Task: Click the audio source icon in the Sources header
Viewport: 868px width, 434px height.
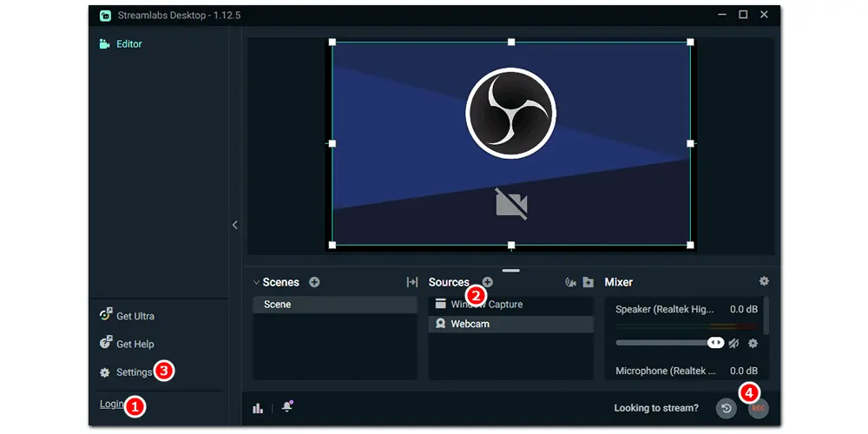Action: click(571, 282)
